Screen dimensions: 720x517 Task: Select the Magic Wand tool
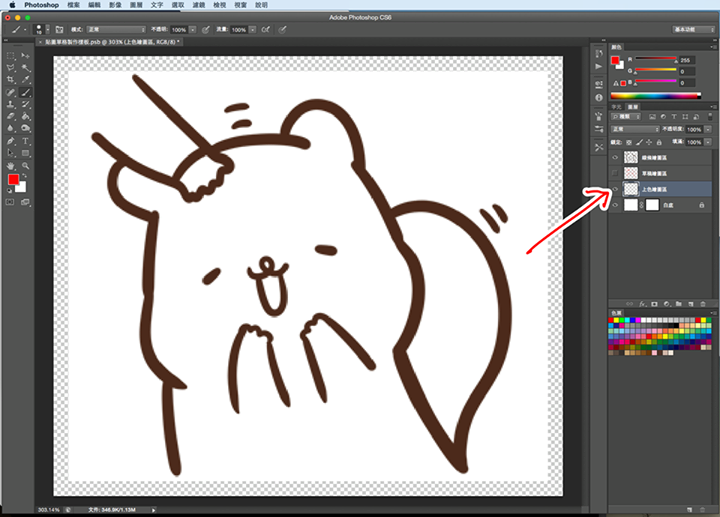coord(26,68)
